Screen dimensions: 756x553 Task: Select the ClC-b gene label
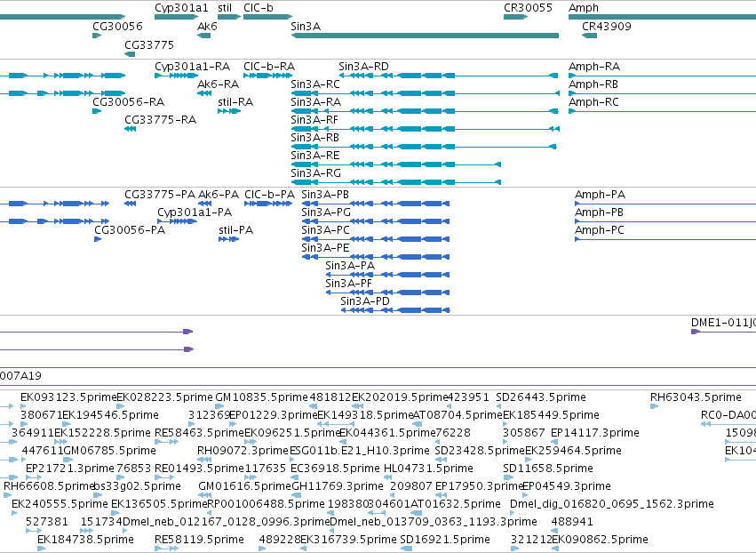[x=259, y=8]
